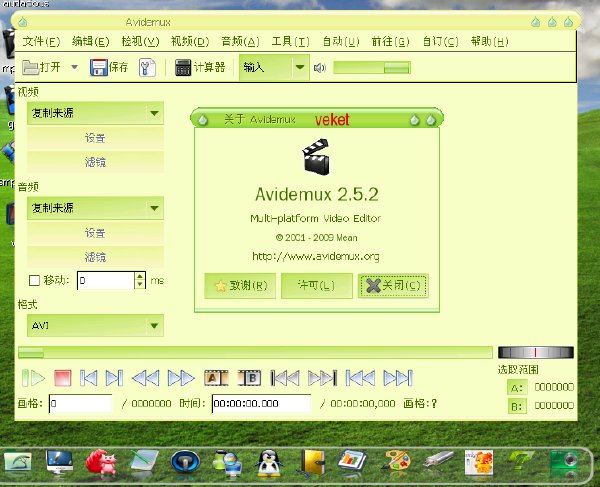The width and height of the screenshot is (600, 487).
Task: Go to last frame
Action: [x=398, y=378]
